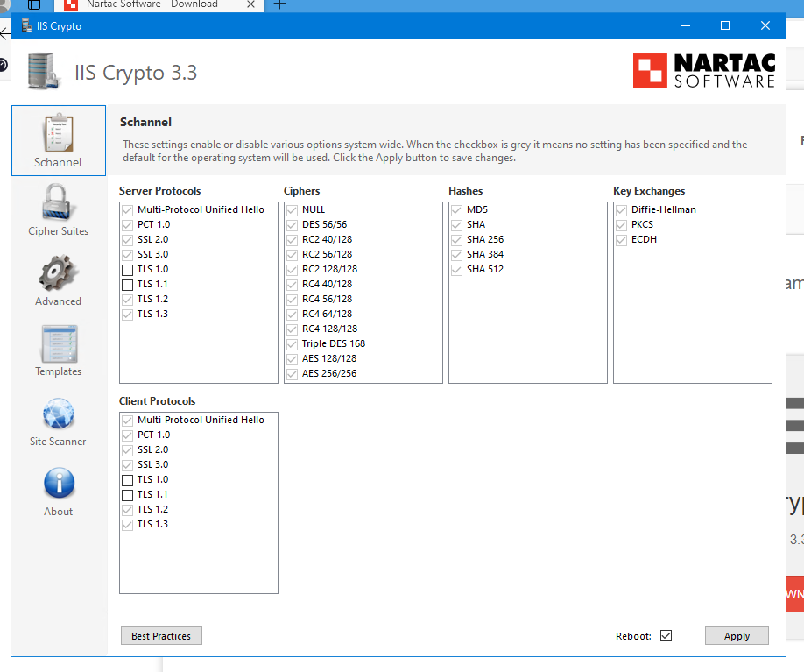Toggle Client Protocols Multi-Protocol Unified Hello

tap(128, 421)
